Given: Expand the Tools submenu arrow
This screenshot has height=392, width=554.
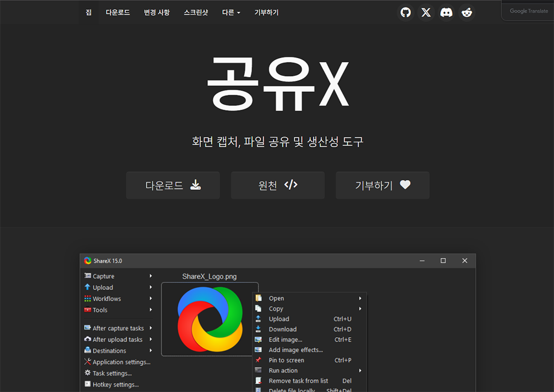Looking at the screenshot, I should [151, 310].
